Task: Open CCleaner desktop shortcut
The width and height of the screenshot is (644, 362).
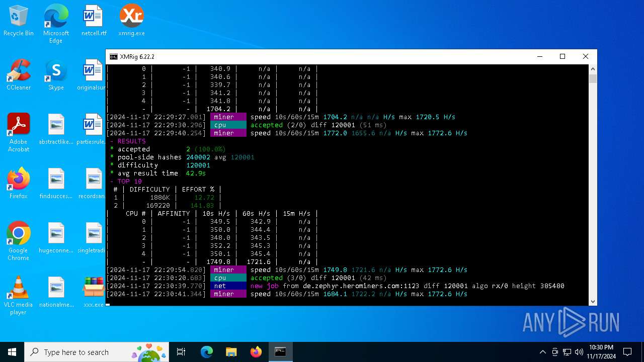Action: pos(19,74)
